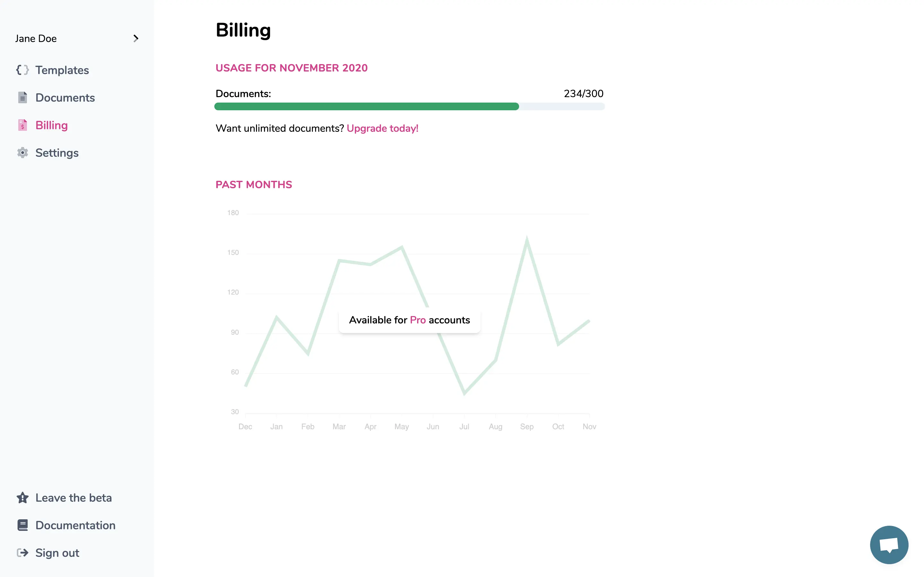924x577 pixels.
Task: Click the Settings gear icon
Action: point(22,153)
